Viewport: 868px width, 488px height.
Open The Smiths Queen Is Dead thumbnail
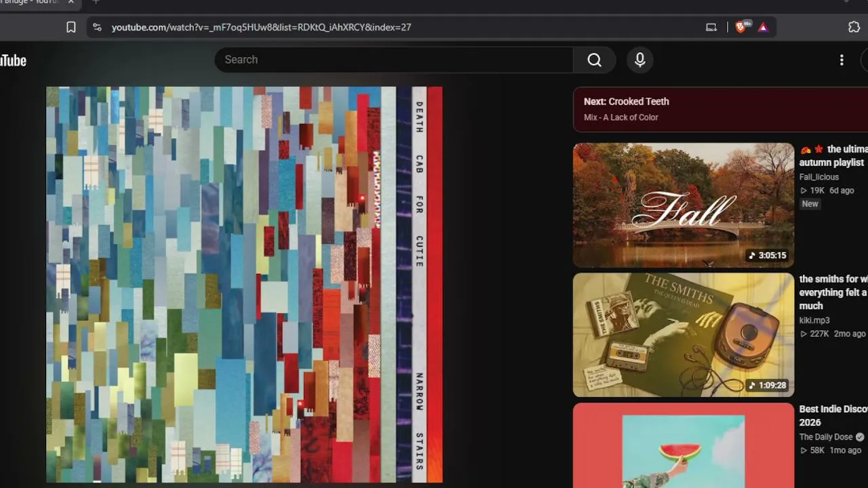click(x=684, y=335)
